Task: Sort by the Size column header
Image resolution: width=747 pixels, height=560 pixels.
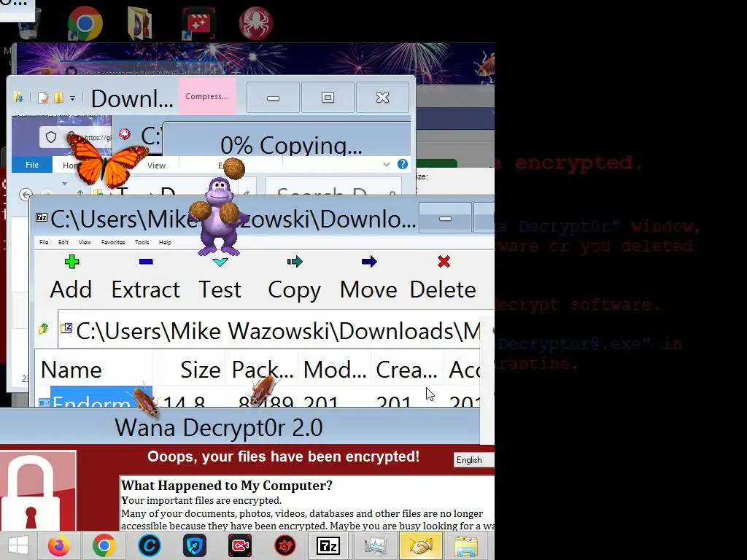Action: coord(189,370)
